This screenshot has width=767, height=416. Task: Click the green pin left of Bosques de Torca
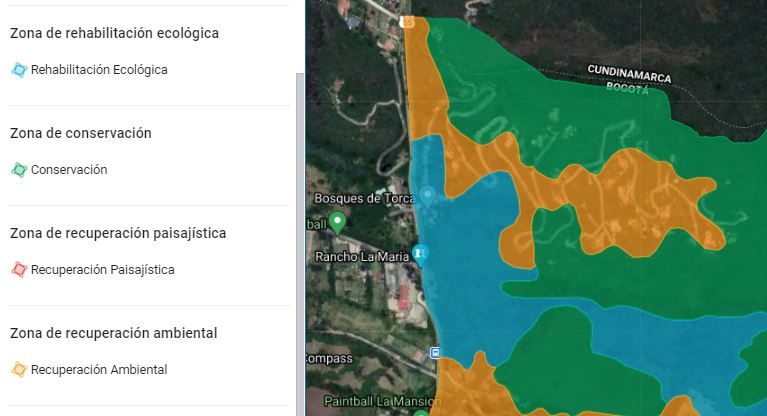click(x=338, y=222)
